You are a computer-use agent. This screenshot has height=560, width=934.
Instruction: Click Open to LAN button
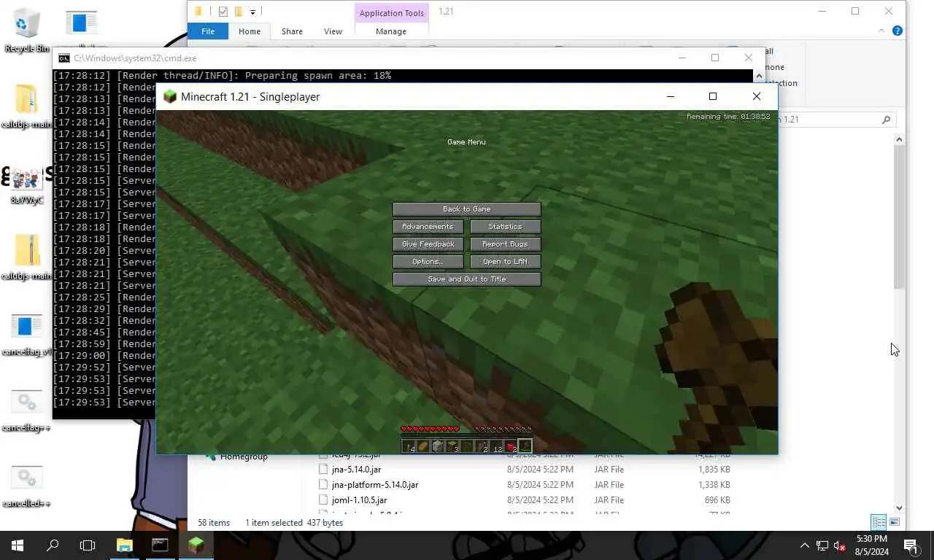click(x=505, y=262)
